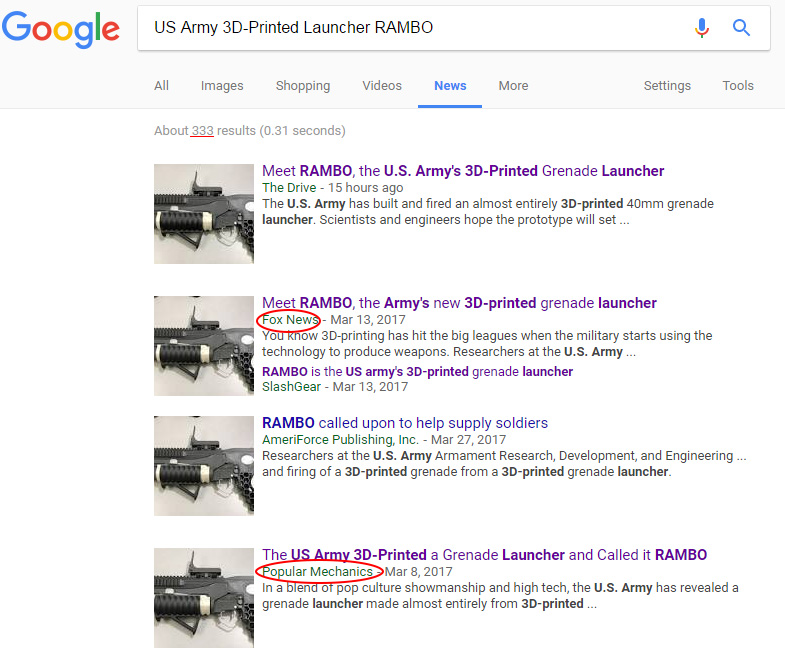Open thumbnail beside Popular Mechanics result
Screen dimensions: 785x655
coord(204,598)
